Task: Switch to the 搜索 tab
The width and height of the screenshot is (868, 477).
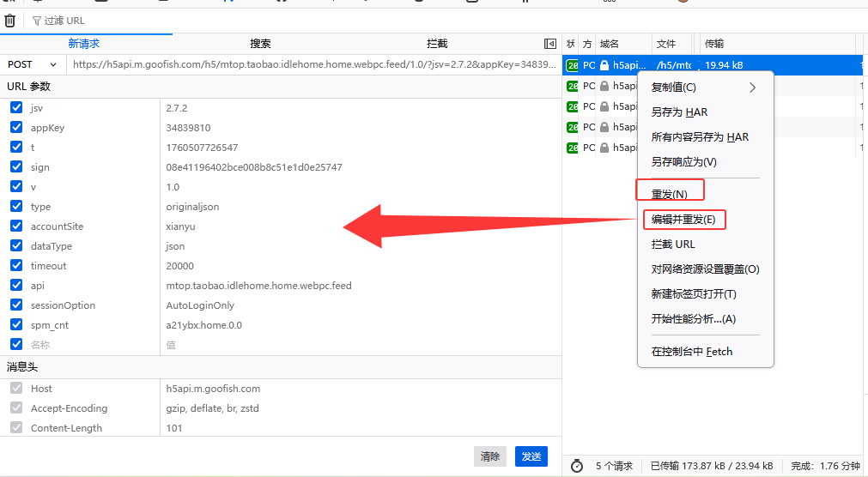Action: coord(260,44)
